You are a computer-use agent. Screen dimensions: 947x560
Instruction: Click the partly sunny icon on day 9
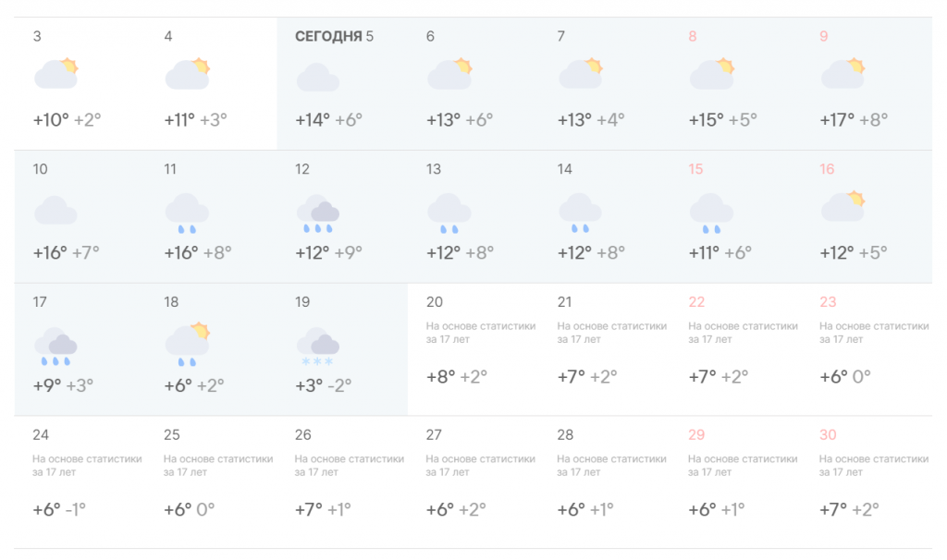[842, 74]
